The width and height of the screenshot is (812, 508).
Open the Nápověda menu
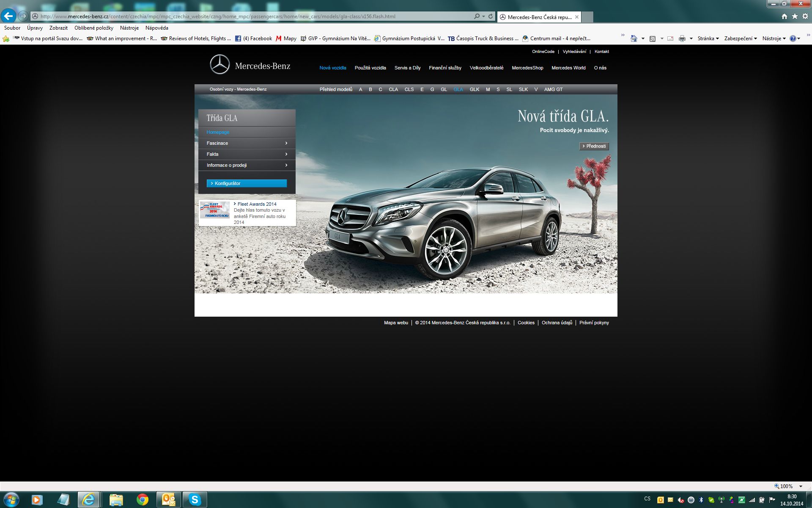coord(157,28)
